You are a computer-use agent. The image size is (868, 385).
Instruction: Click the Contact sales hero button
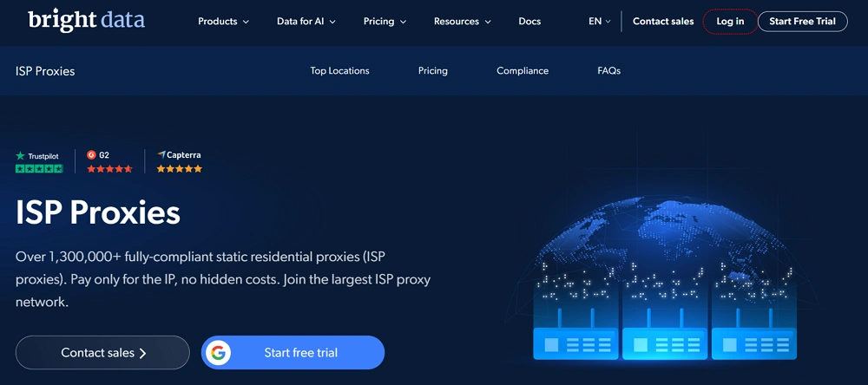click(x=103, y=352)
